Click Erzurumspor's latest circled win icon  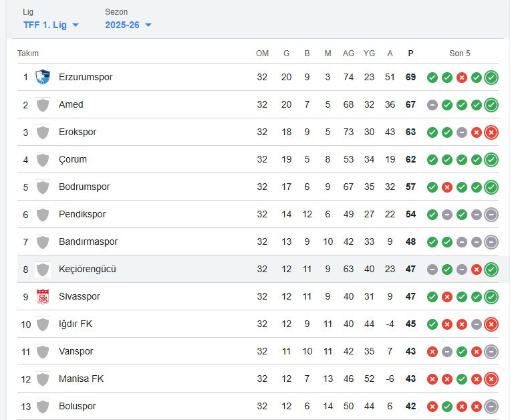tap(491, 77)
